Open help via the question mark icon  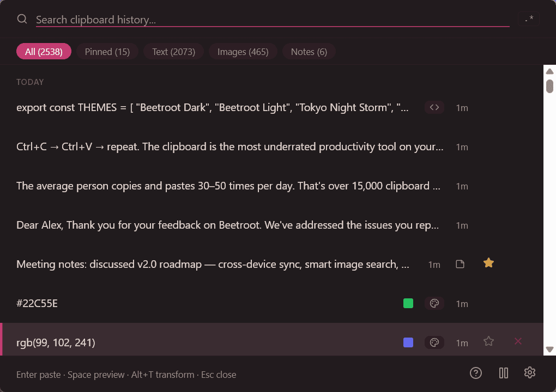[475, 373]
